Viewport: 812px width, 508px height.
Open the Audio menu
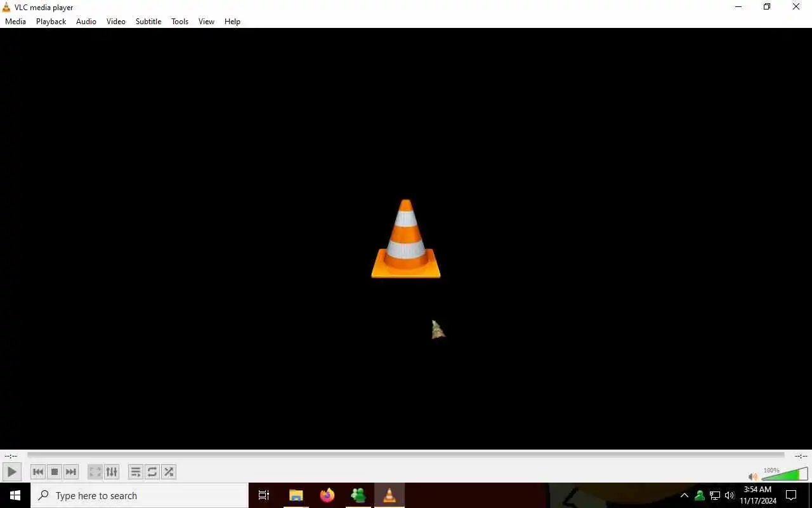tap(86, 21)
